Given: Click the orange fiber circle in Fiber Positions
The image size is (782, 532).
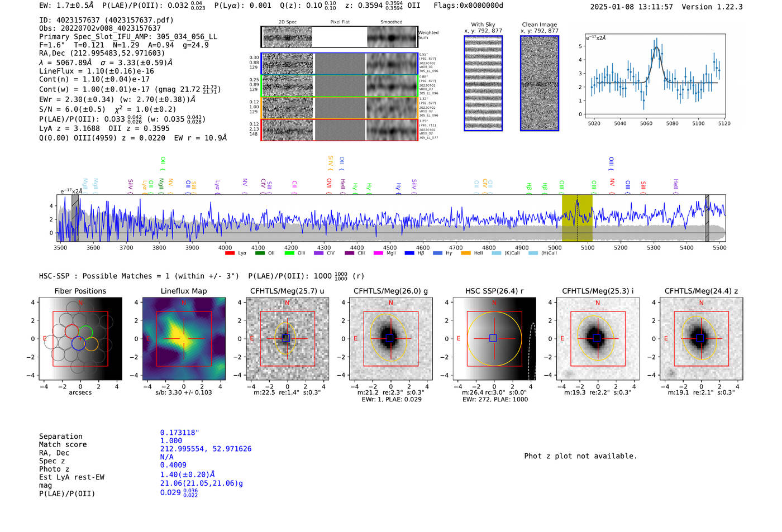Looking at the screenshot, I should (91, 343).
